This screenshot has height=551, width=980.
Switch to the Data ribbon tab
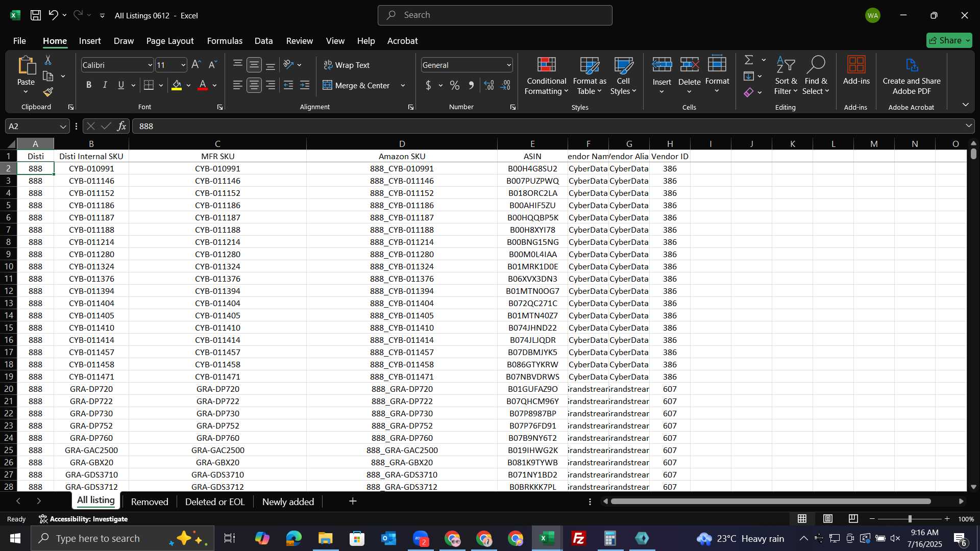coord(263,41)
